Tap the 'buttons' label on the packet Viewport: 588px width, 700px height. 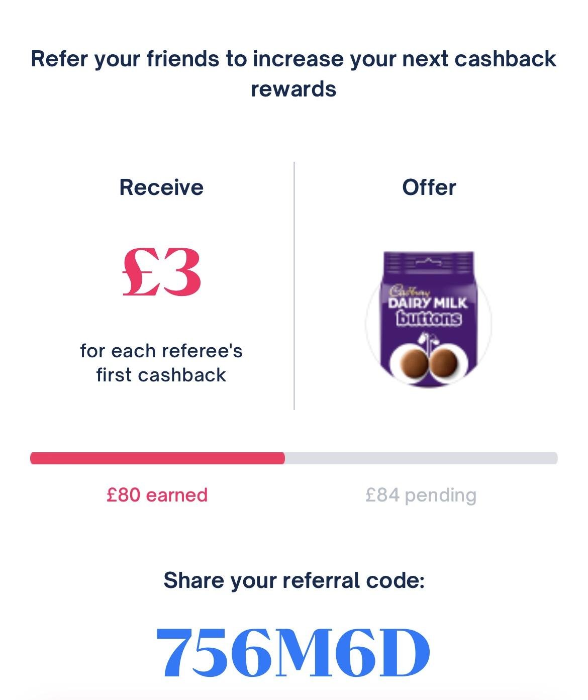point(429,319)
